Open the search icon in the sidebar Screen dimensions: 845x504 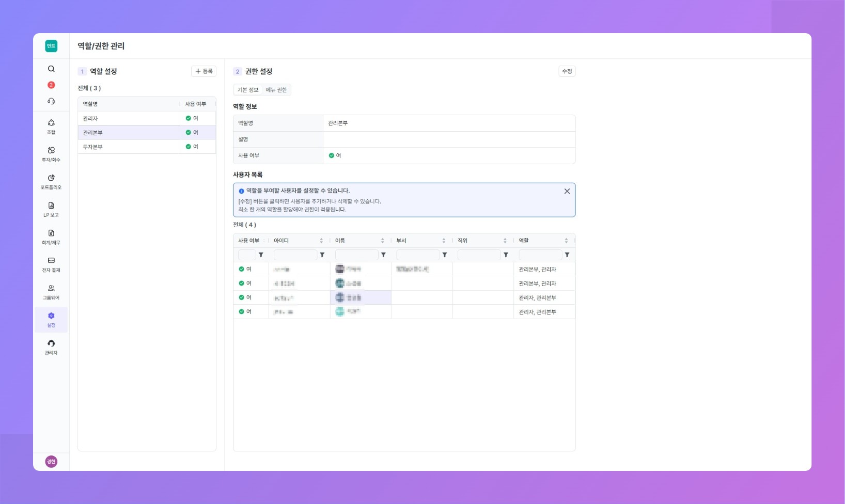point(51,69)
